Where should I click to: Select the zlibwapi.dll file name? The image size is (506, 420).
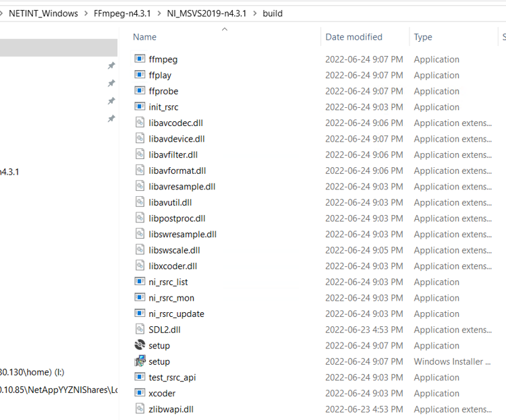171,409
